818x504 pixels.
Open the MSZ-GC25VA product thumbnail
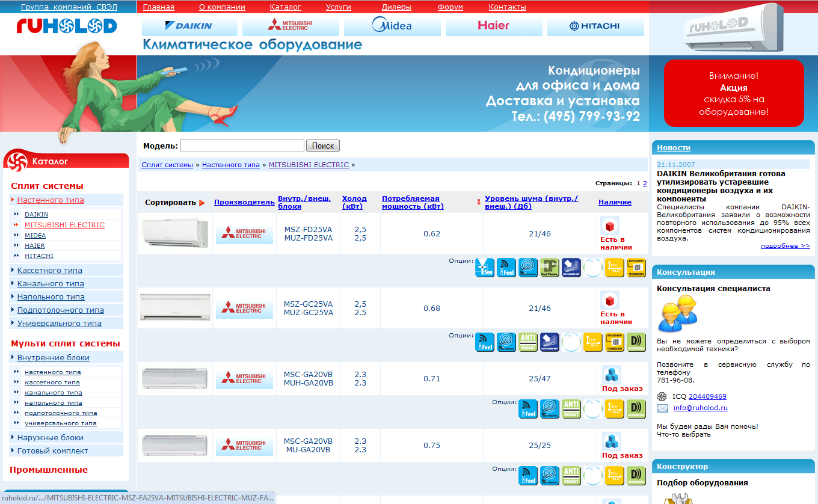click(x=175, y=307)
